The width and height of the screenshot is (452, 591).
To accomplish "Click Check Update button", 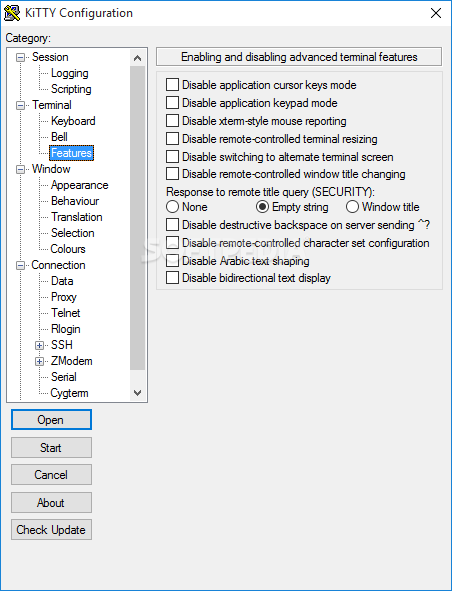I will click(51, 530).
